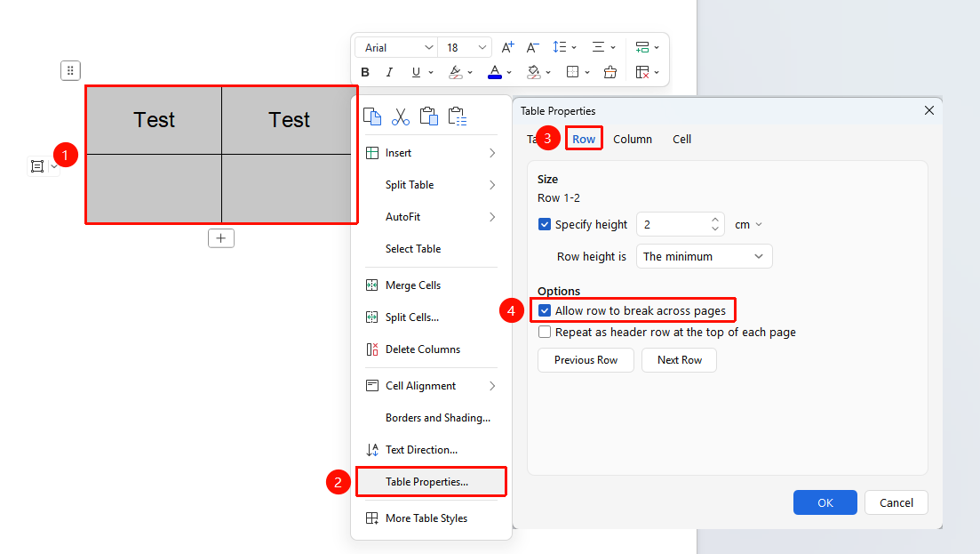Open Table Properties menu entry
The width and height of the screenshot is (980, 554).
431,482
